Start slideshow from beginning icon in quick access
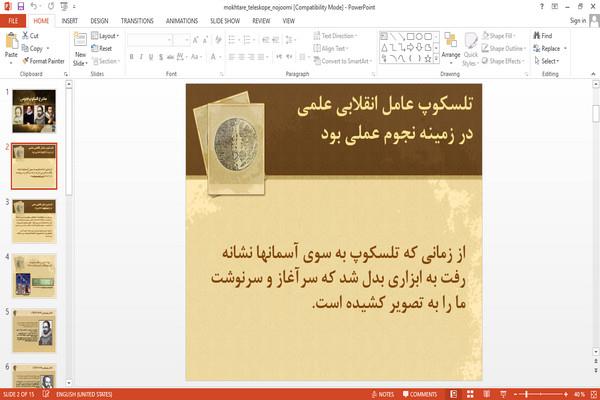Image resolution: width=600 pixels, height=400 pixels. point(64,6)
